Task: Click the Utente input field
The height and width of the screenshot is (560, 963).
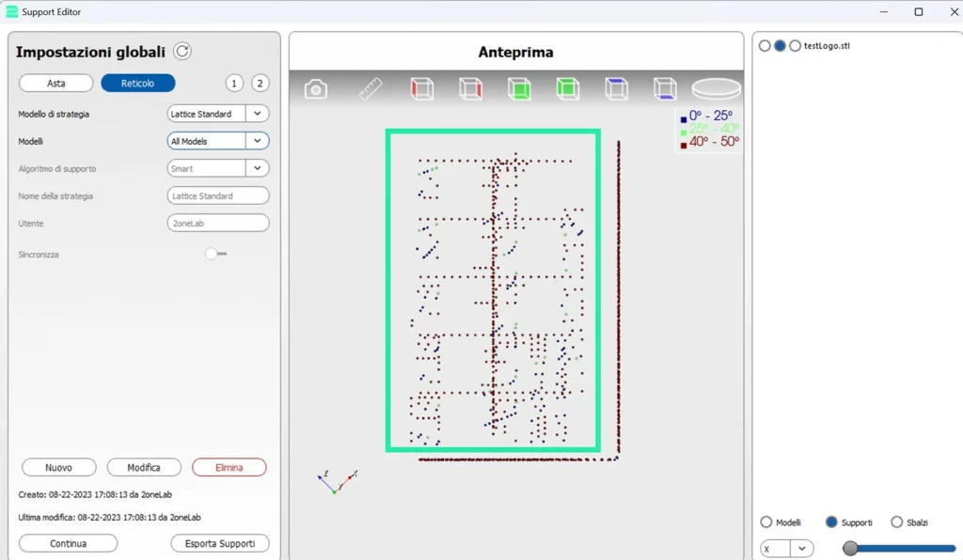Action: pos(218,224)
